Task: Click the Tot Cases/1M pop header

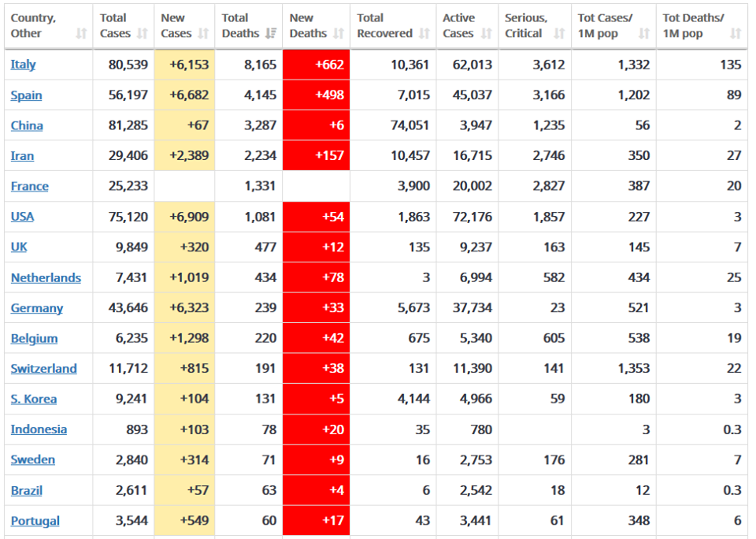Action: [613, 26]
